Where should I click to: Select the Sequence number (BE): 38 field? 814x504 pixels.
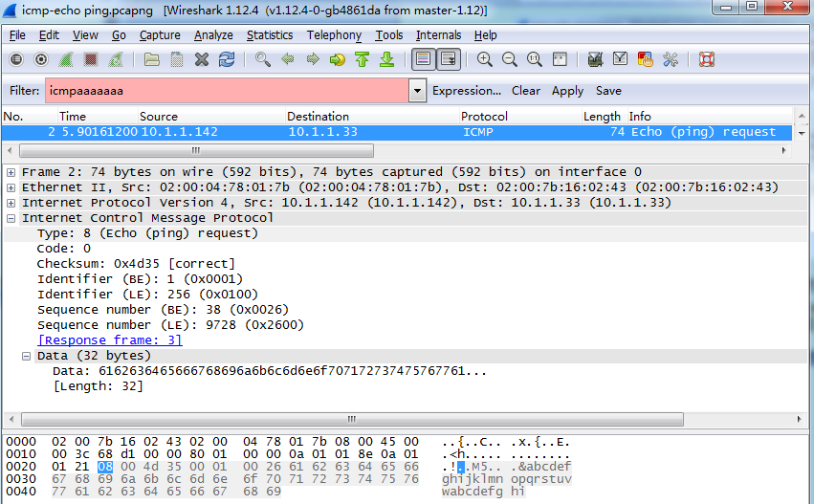[x=163, y=310]
